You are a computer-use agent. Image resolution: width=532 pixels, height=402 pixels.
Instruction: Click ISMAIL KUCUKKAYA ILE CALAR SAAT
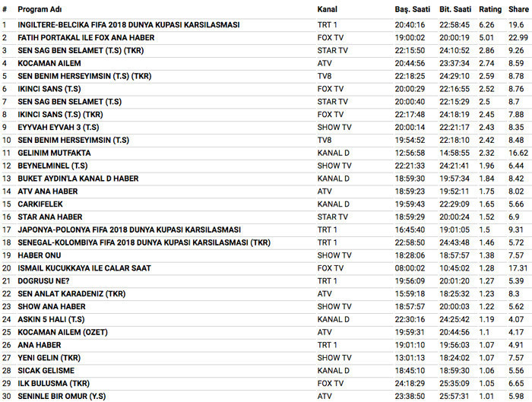tap(84, 267)
